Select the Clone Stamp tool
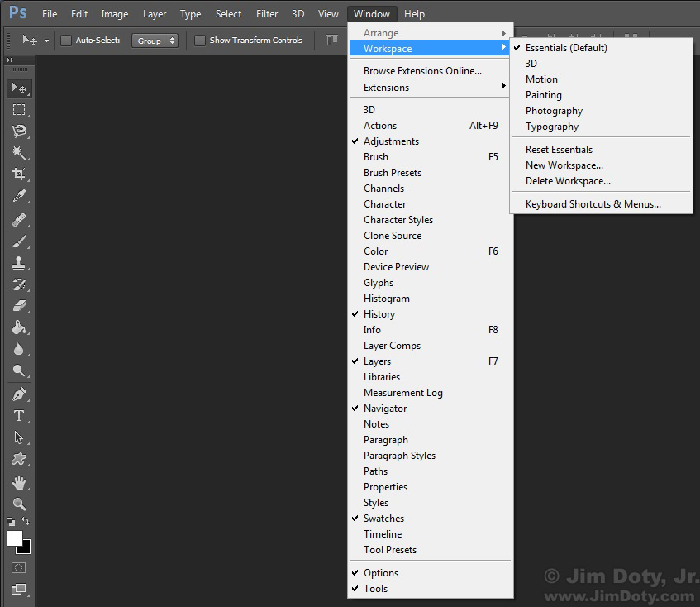The width and height of the screenshot is (700, 607). coord(19,263)
